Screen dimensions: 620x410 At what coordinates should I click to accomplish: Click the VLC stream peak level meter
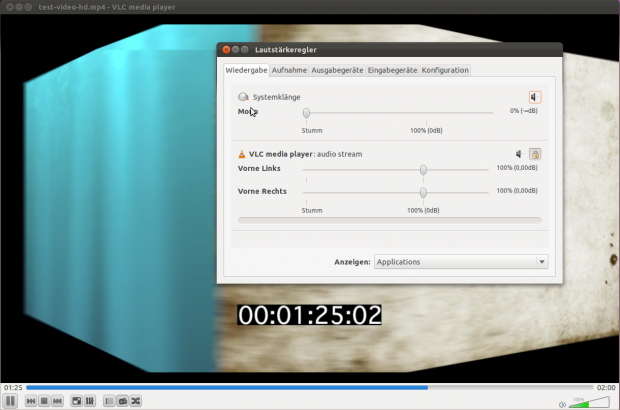click(390, 220)
